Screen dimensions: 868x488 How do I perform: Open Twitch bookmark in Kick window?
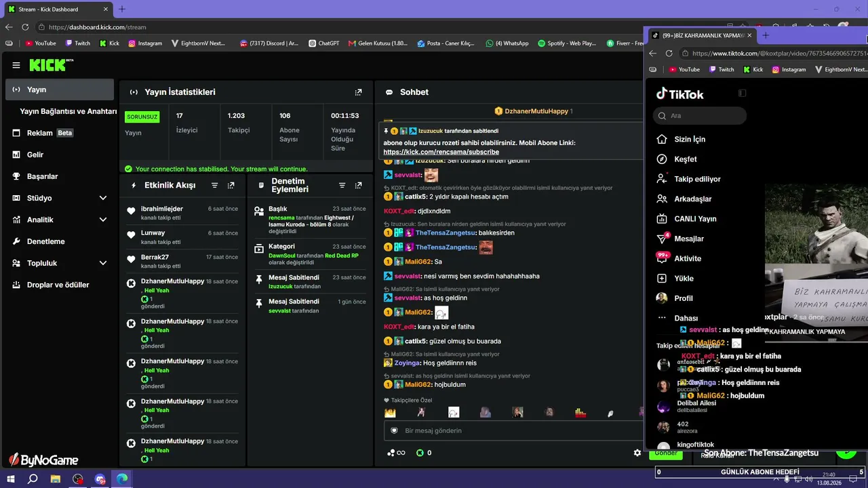point(77,43)
